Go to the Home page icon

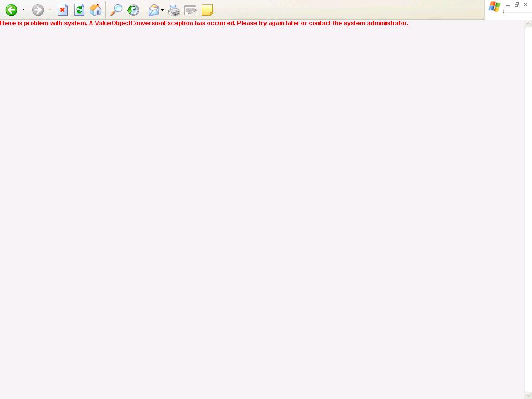click(96, 10)
